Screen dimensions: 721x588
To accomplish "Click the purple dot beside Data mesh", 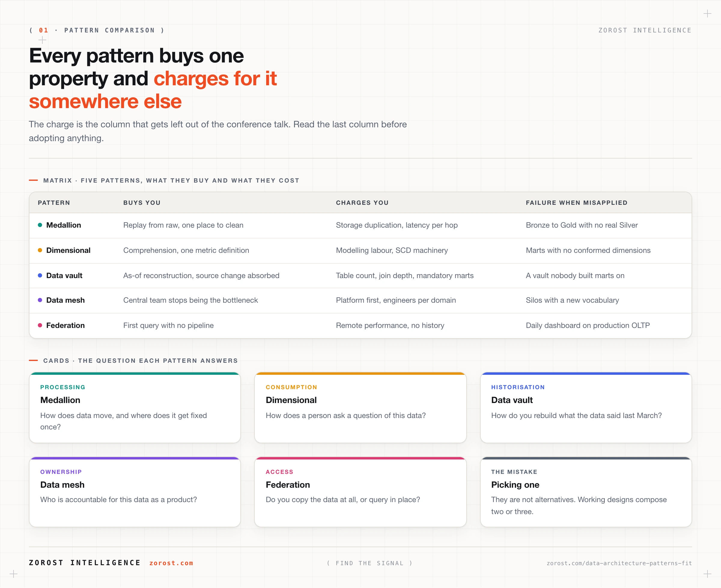I will click(x=40, y=300).
